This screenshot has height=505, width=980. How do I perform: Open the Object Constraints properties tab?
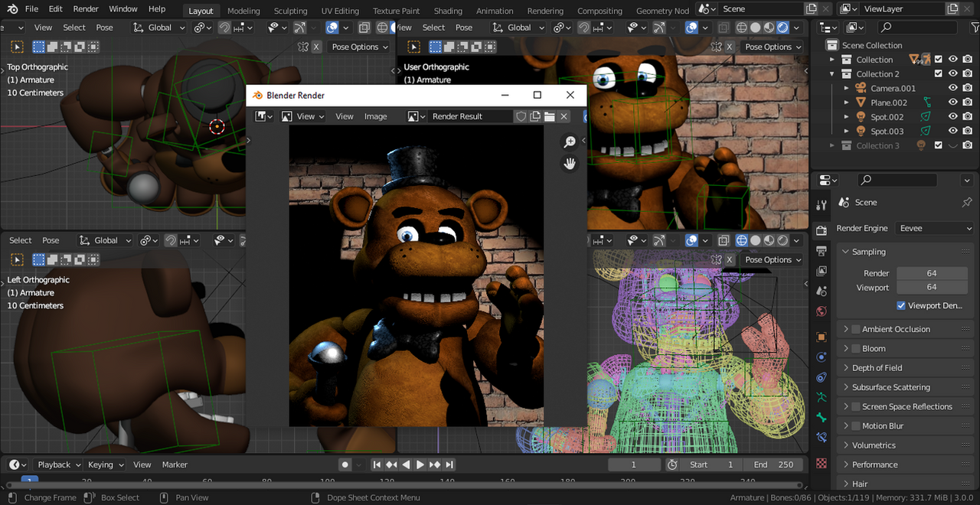pos(822,377)
